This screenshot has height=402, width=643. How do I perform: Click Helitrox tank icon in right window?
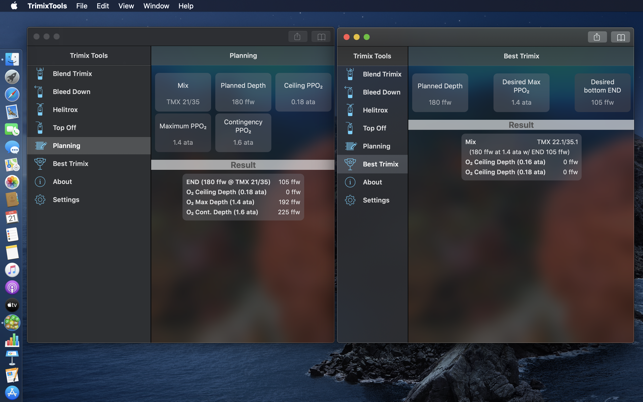click(x=350, y=110)
